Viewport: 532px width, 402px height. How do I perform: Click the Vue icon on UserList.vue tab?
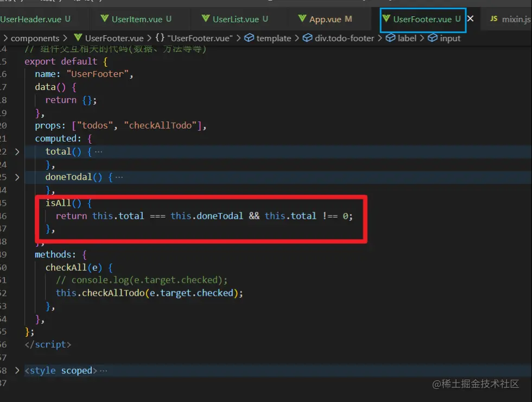(206, 18)
